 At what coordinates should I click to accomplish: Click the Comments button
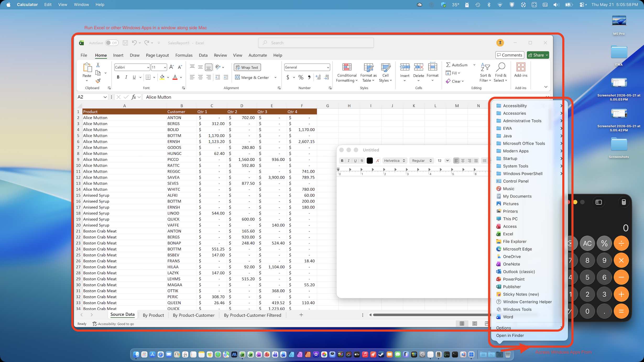pos(510,55)
